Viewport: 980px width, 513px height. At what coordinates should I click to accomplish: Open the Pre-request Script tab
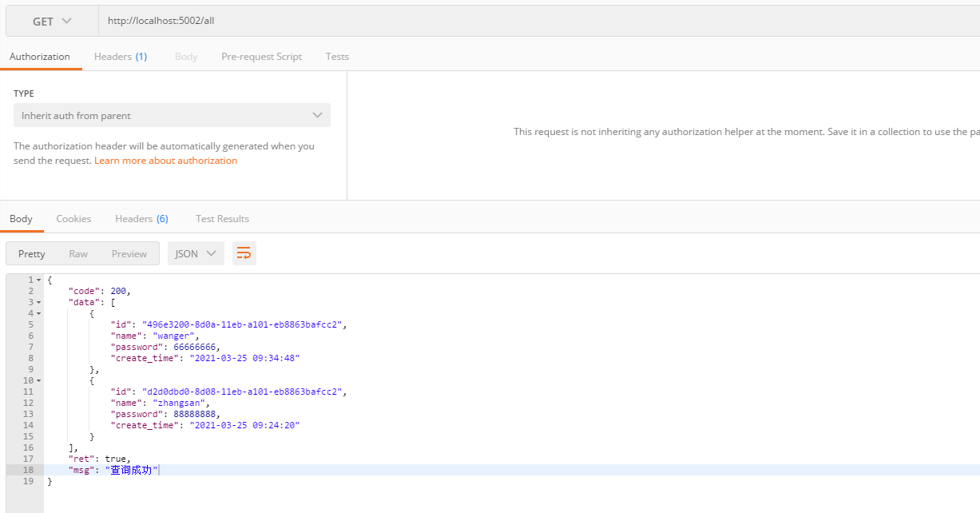tap(261, 57)
